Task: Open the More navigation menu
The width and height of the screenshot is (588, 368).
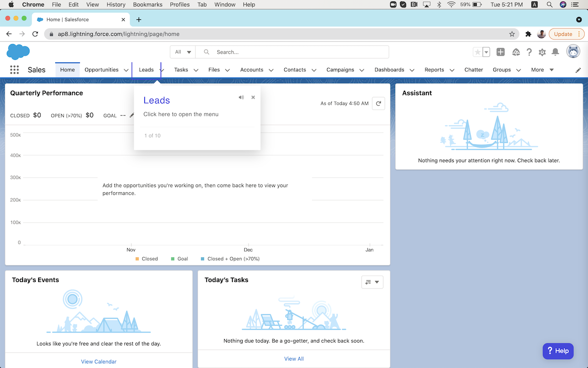Action: click(x=542, y=70)
